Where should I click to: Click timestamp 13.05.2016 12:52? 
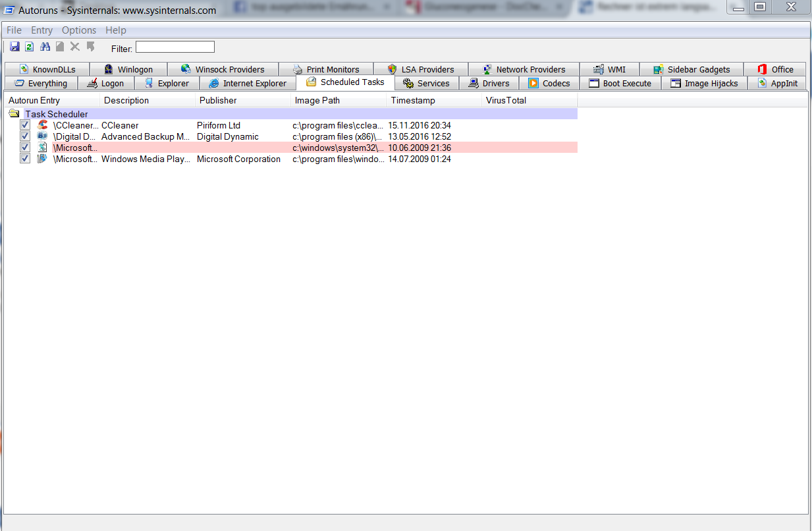click(x=420, y=136)
